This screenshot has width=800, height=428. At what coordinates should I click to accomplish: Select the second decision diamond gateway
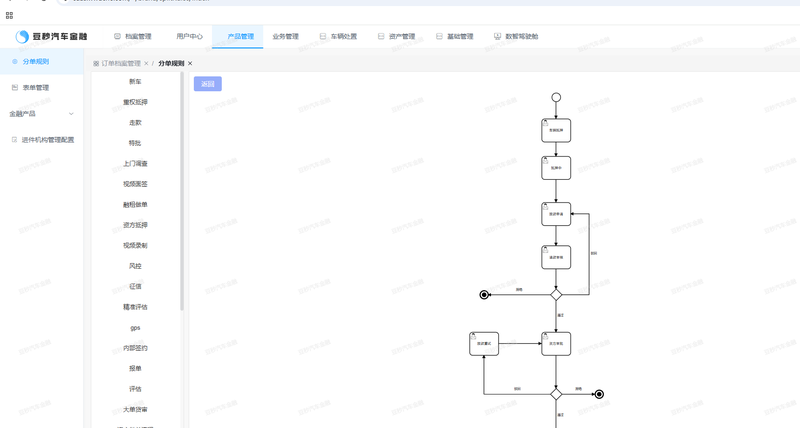tap(556, 394)
